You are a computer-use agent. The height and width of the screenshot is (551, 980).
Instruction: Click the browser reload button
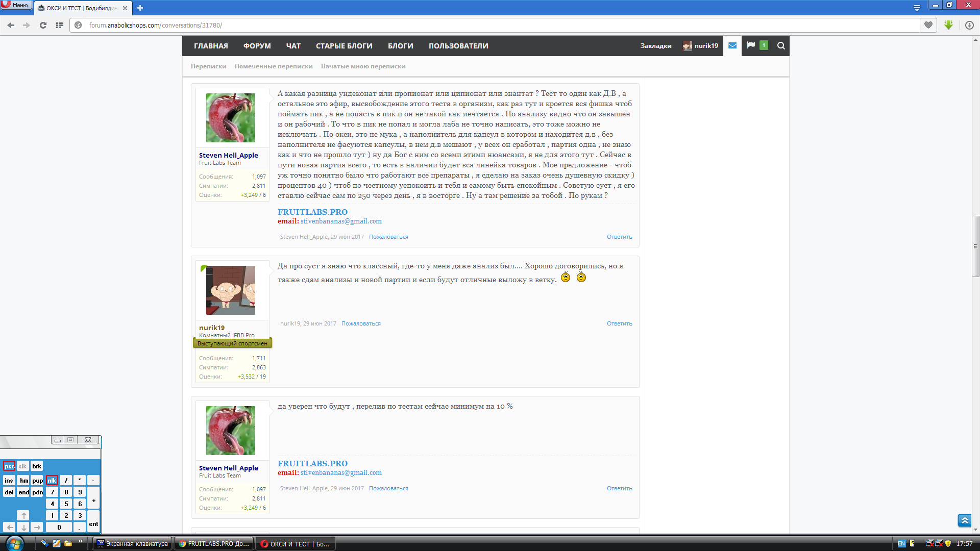[43, 25]
